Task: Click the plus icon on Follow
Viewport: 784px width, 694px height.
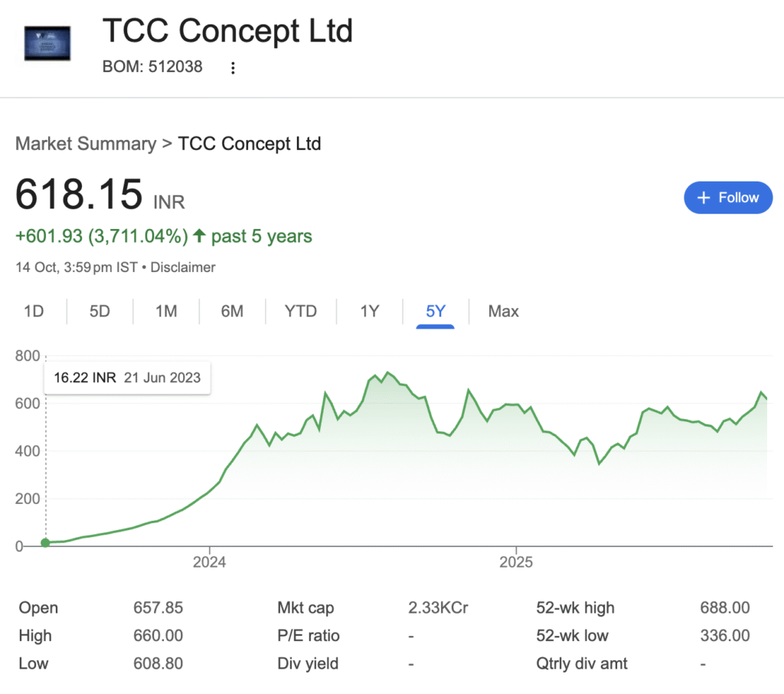Action: pos(704,198)
